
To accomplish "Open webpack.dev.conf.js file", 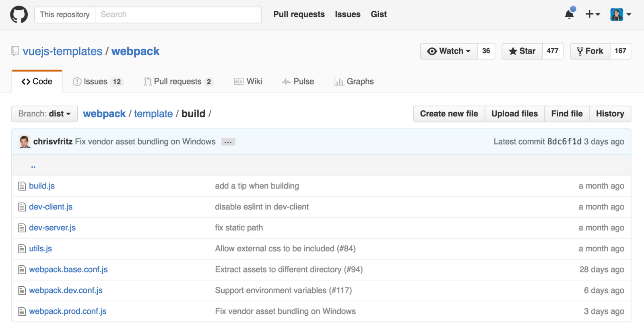I will (x=66, y=291).
